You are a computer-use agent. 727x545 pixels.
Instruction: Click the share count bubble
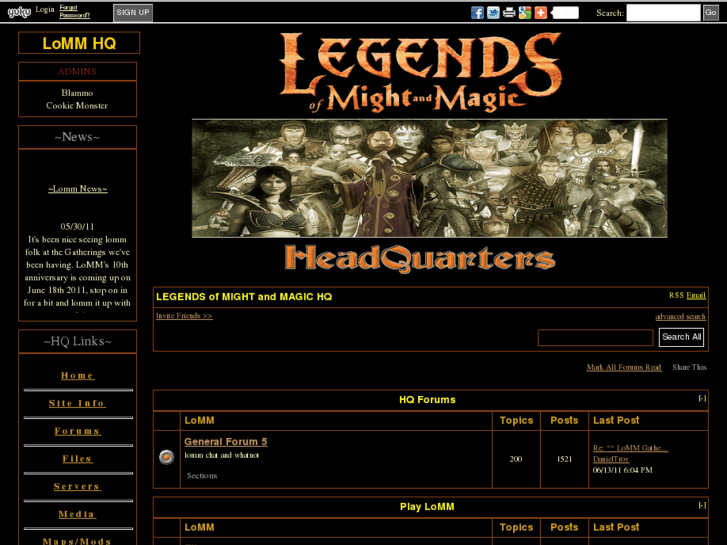point(565,13)
